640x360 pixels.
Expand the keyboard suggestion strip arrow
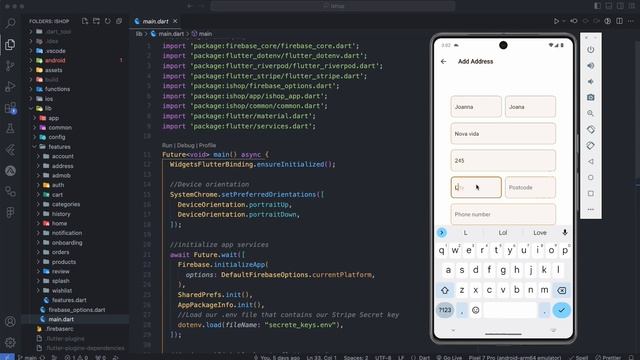click(x=442, y=233)
